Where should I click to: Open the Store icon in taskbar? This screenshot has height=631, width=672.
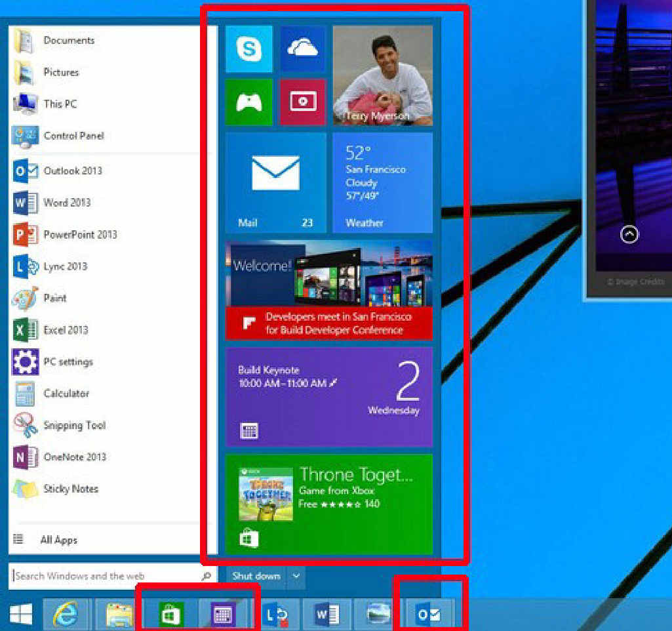pyautogui.click(x=172, y=615)
